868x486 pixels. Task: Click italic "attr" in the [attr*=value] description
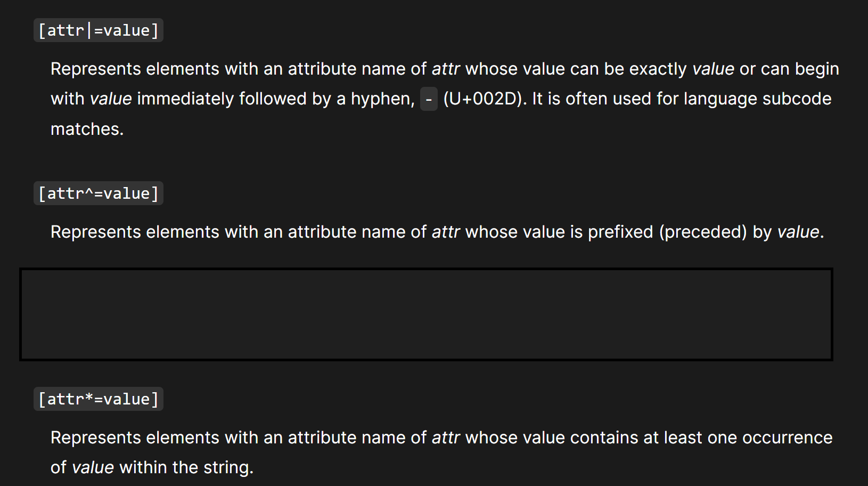445,438
